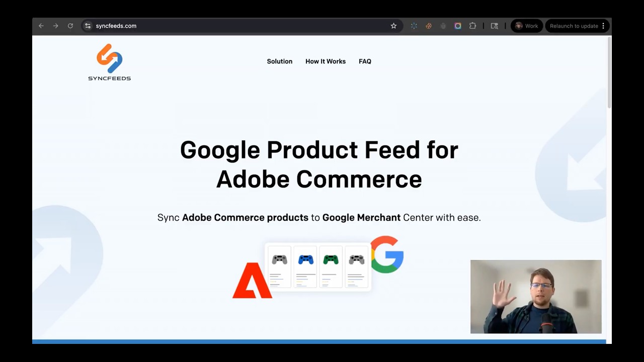Select the gray controller product card on left
644x362 pixels.
[x=279, y=267]
